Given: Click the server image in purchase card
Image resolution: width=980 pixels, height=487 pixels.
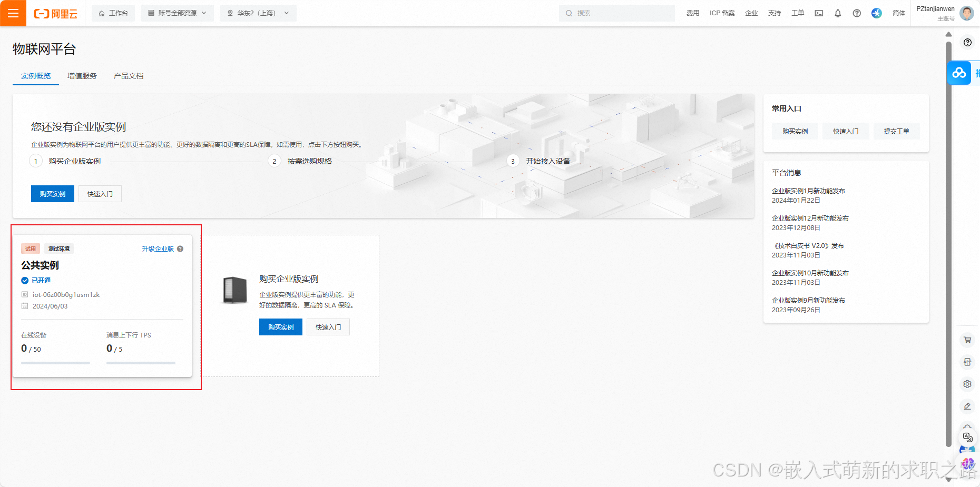Looking at the screenshot, I should click(x=234, y=290).
